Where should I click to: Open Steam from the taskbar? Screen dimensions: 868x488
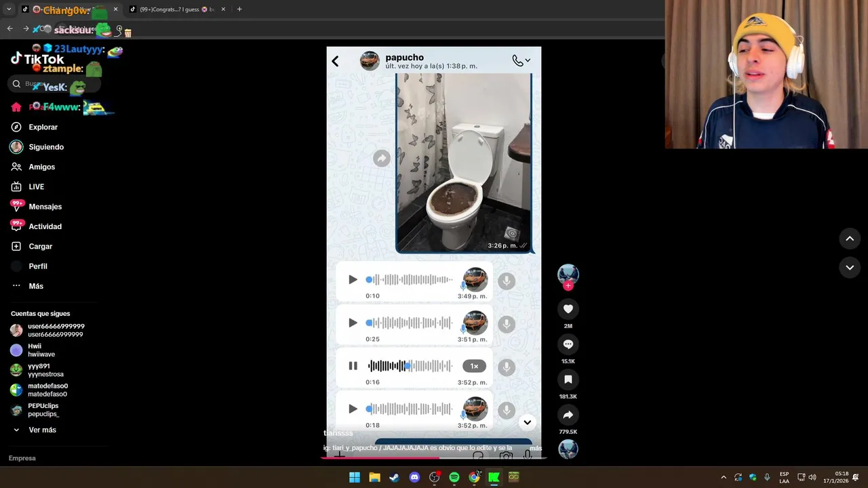394,477
